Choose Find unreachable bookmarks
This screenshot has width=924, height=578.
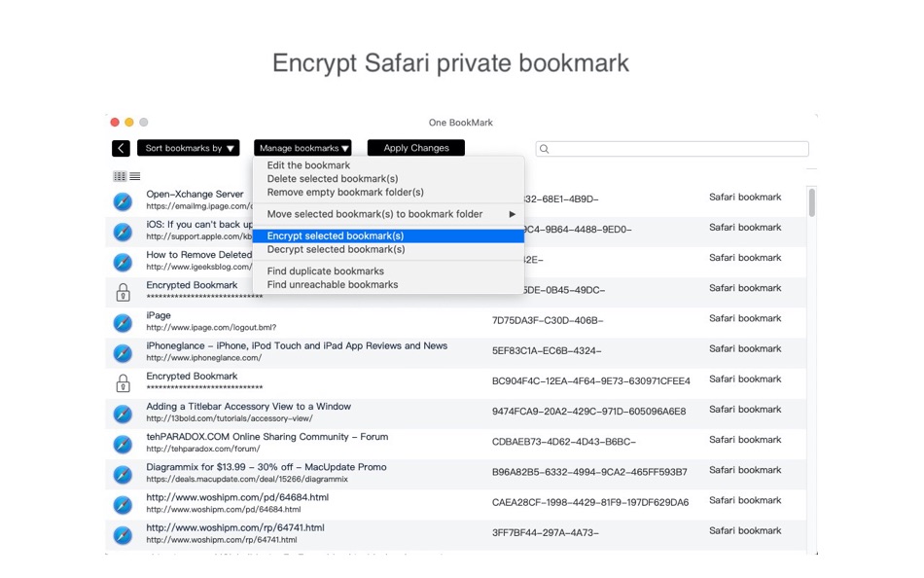pyautogui.click(x=388, y=285)
